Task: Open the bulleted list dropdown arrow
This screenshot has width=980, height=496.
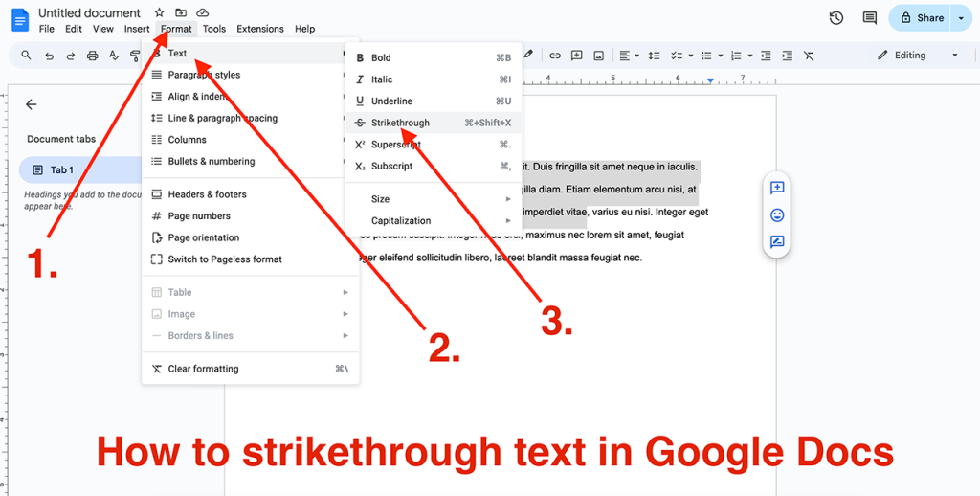Action: (720, 56)
